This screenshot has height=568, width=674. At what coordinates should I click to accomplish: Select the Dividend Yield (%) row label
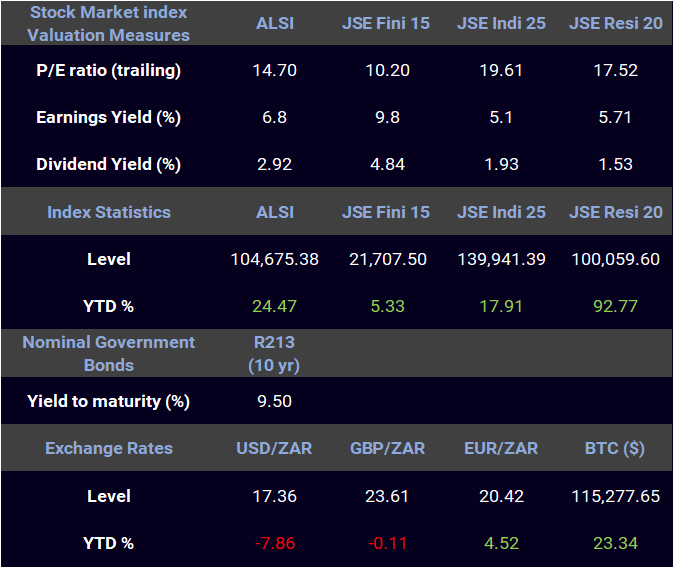pyautogui.click(x=108, y=164)
